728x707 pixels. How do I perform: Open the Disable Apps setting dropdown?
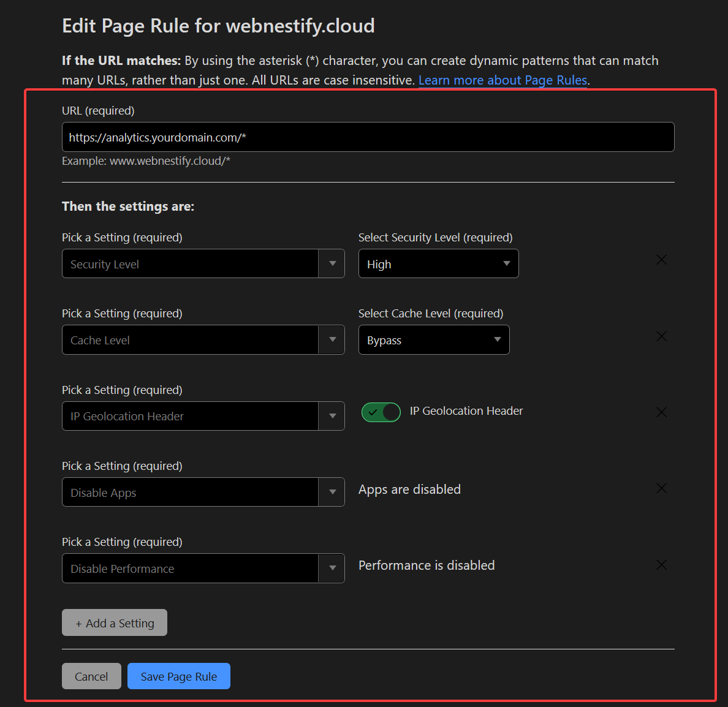click(190, 493)
